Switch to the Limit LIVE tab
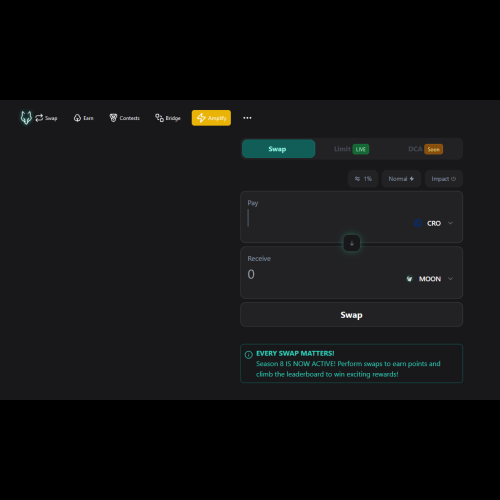Viewport: 500px width, 500px height. [352, 149]
